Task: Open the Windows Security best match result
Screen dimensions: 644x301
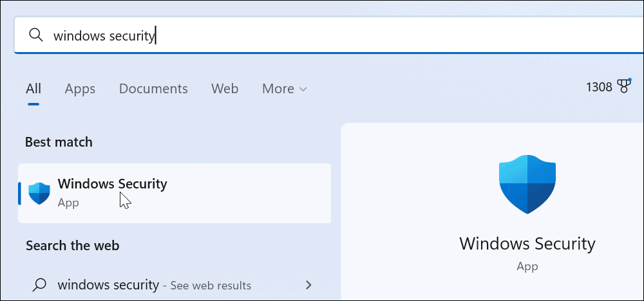Action: pyautogui.click(x=113, y=184)
